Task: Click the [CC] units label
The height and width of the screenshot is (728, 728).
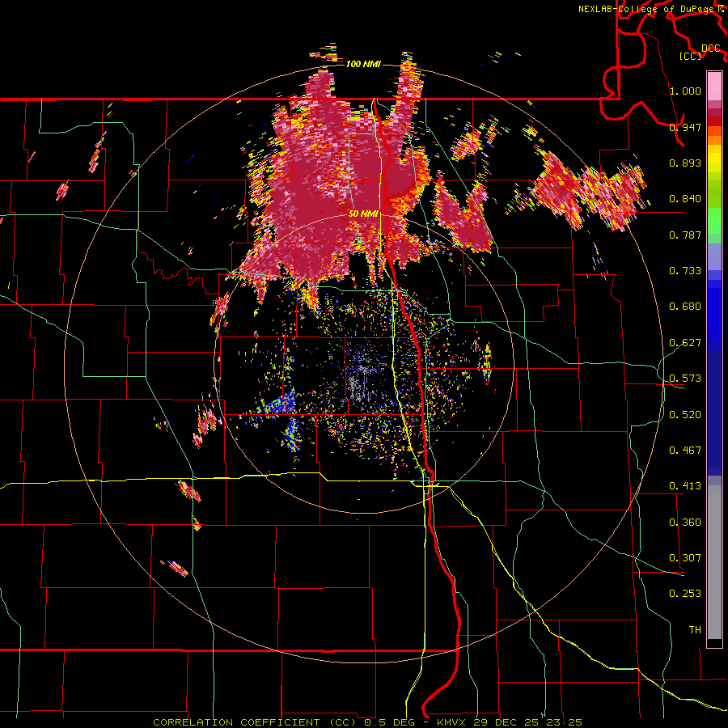Action: [x=691, y=56]
